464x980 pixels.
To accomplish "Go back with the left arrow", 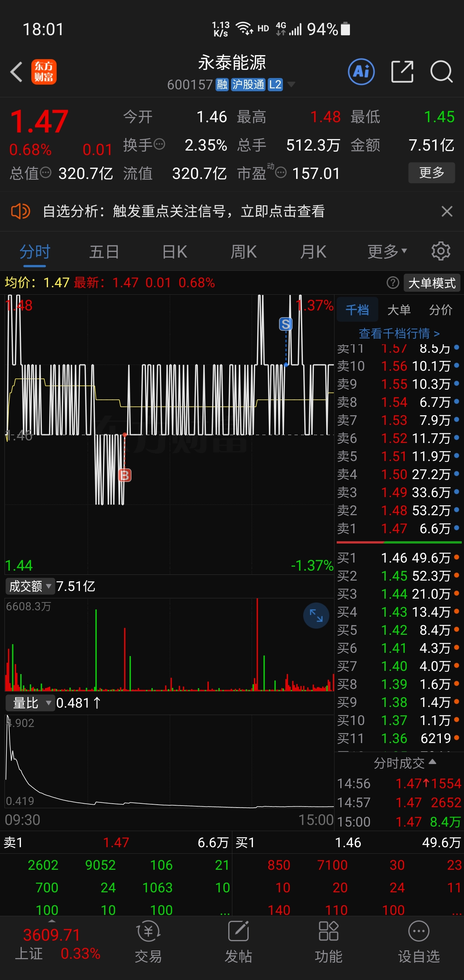I will point(16,72).
